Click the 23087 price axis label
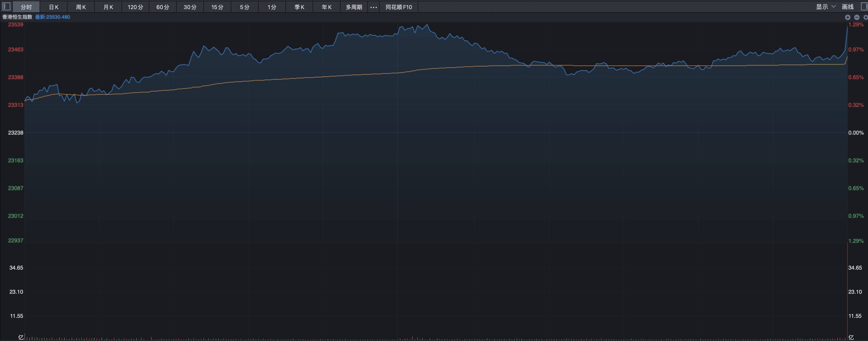This screenshot has width=868, height=341. coord(16,188)
